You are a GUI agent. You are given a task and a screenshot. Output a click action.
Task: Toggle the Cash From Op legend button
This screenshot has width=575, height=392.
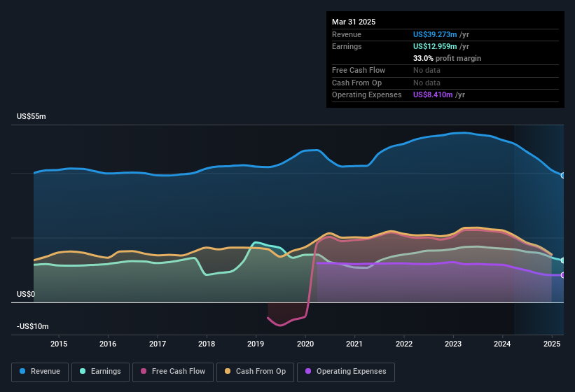(x=255, y=372)
